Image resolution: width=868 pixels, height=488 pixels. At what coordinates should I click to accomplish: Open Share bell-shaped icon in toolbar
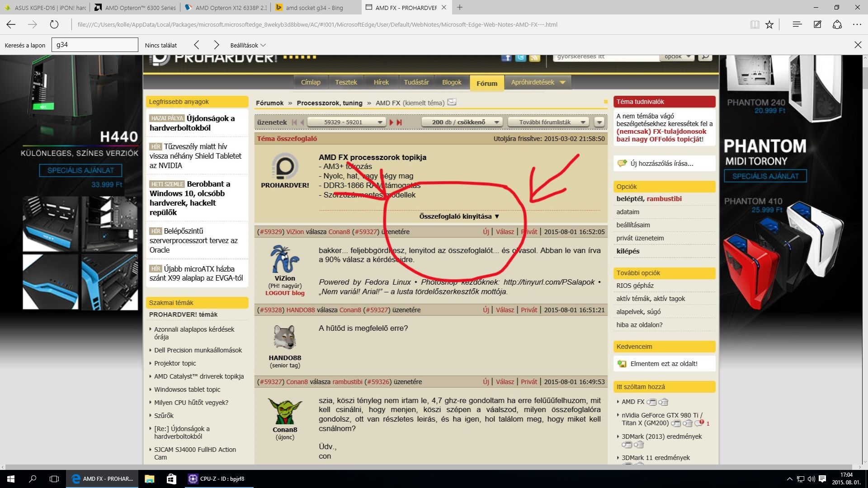pyautogui.click(x=837, y=24)
